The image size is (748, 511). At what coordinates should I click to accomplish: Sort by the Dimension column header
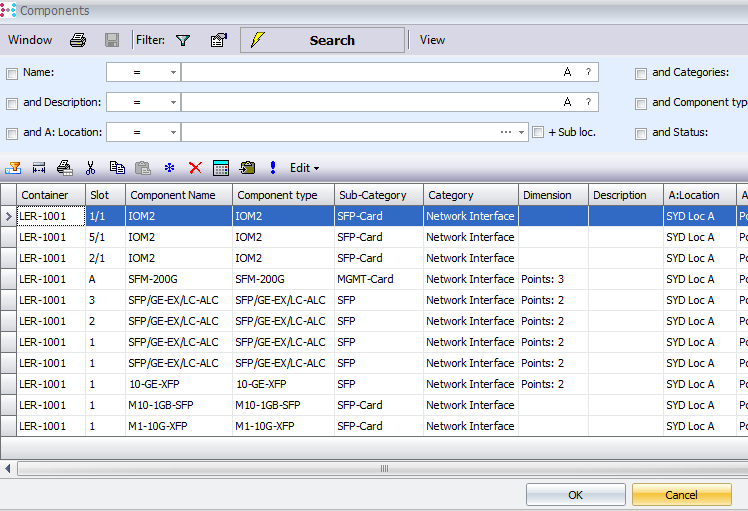[553, 195]
